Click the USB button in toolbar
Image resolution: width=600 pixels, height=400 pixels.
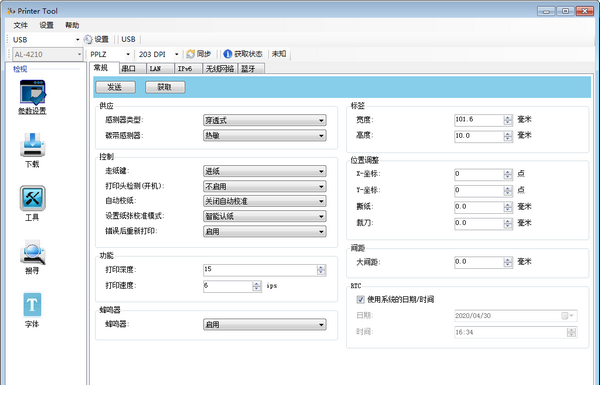[x=128, y=39]
